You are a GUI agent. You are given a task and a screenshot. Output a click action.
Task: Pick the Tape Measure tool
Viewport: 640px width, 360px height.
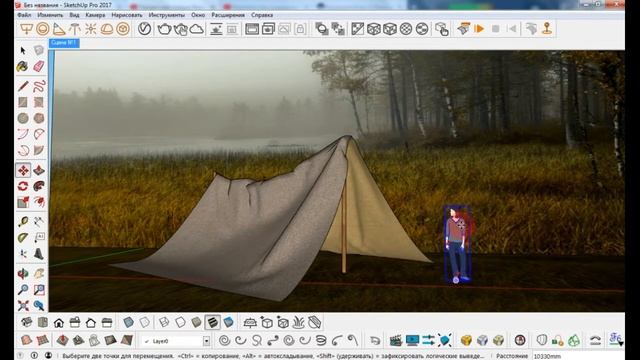23,222
